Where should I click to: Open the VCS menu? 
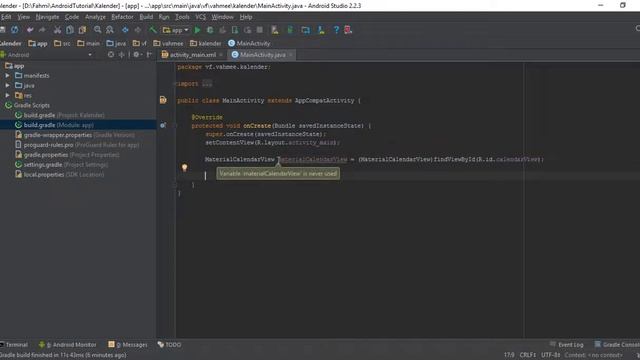coord(200,17)
